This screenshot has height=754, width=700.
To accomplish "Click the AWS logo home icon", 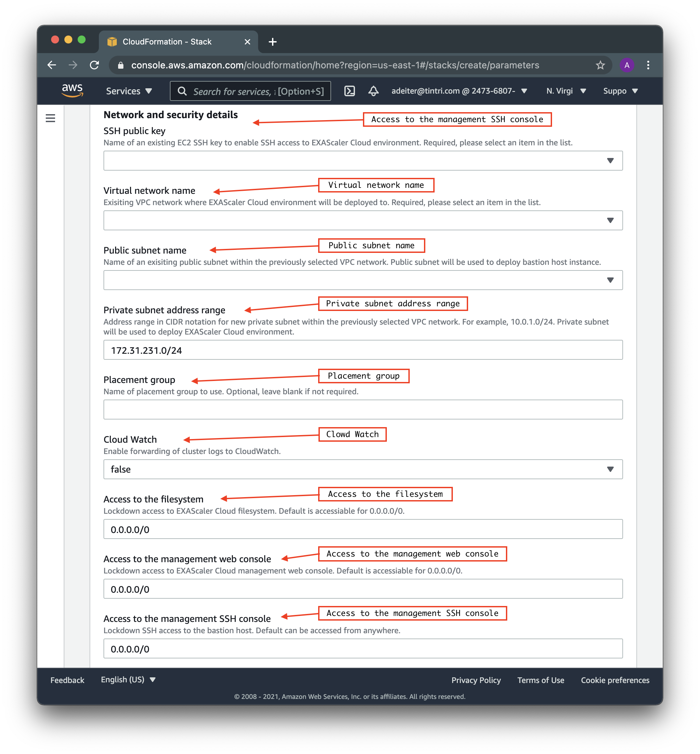I will click(72, 91).
